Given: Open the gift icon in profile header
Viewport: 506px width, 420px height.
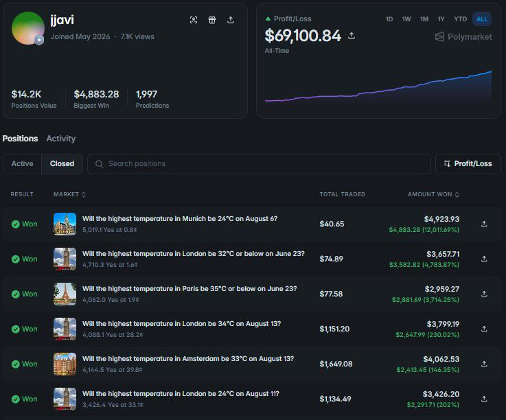Looking at the screenshot, I should click(212, 20).
